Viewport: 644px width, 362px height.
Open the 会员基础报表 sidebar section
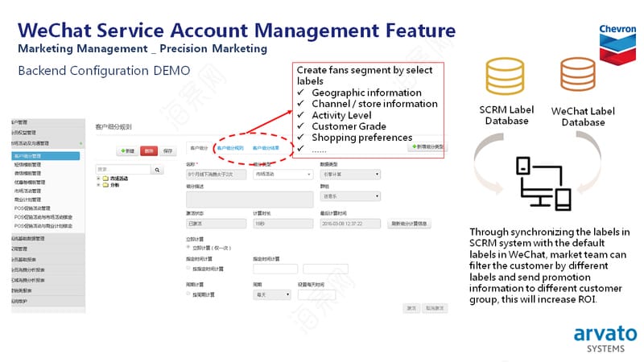pos(47,259)
